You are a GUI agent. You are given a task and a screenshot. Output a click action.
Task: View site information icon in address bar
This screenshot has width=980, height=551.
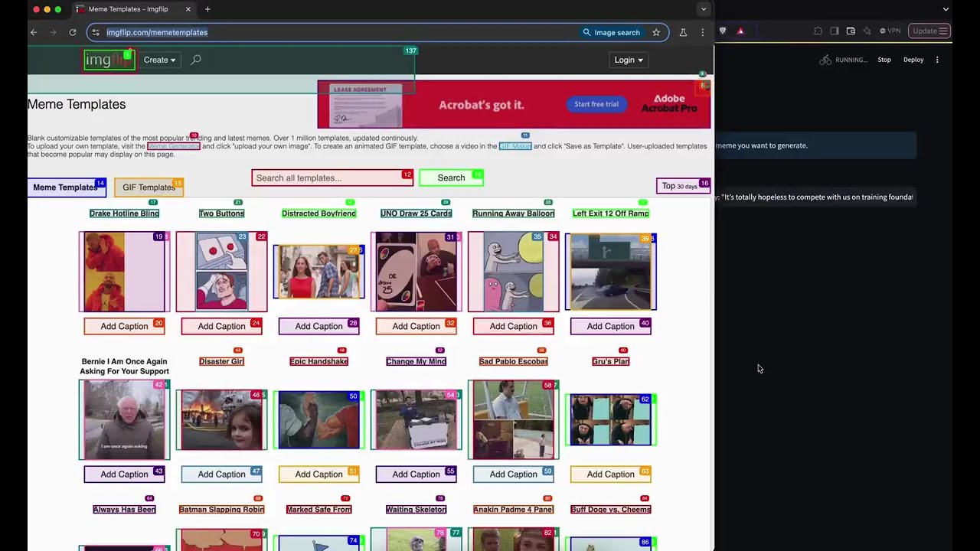click(96, 32)
